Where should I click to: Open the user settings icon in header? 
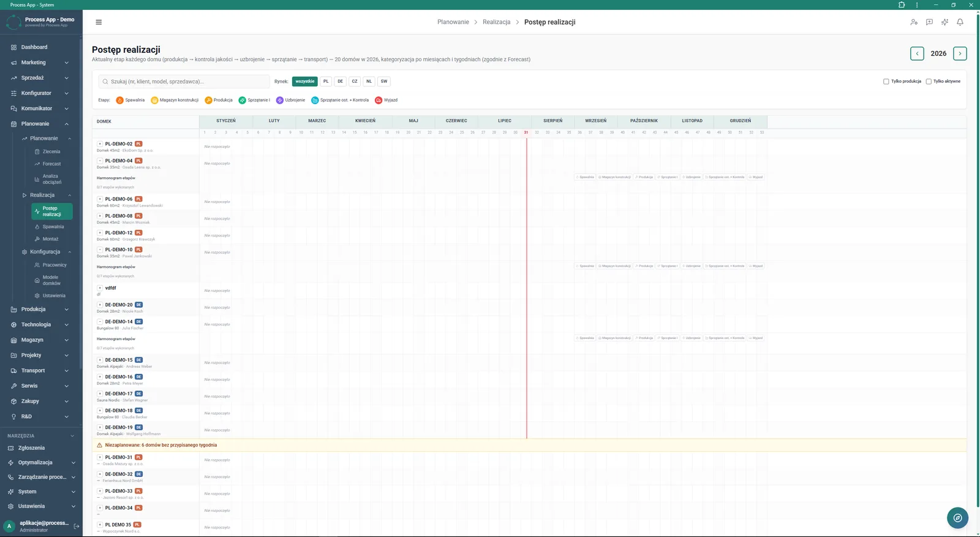[x=914, y=22]
